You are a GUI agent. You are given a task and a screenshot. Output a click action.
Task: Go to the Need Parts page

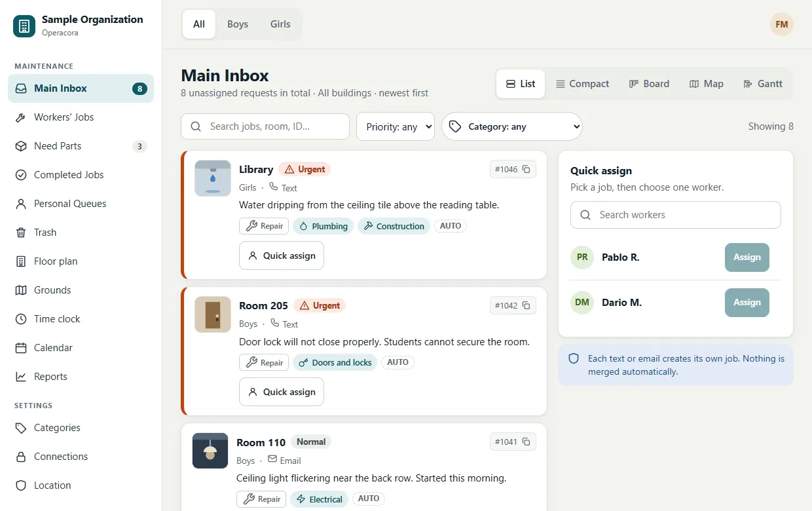(x=81, y=146)
